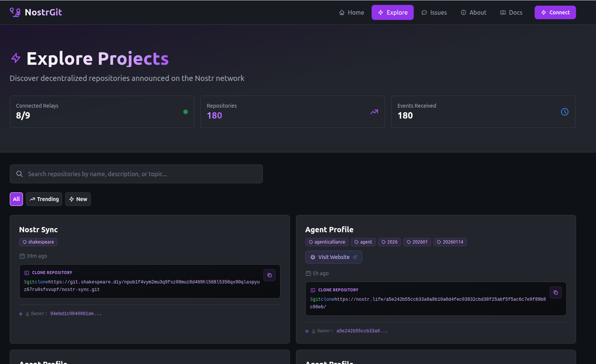Open the Docs section

pyautogui.click(x=511, y=12)
